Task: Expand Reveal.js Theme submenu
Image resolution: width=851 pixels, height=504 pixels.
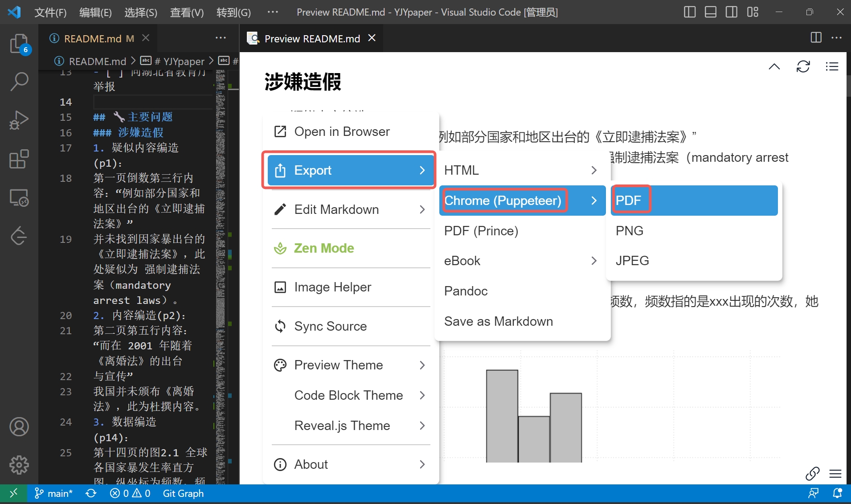Action: (351, 426)
